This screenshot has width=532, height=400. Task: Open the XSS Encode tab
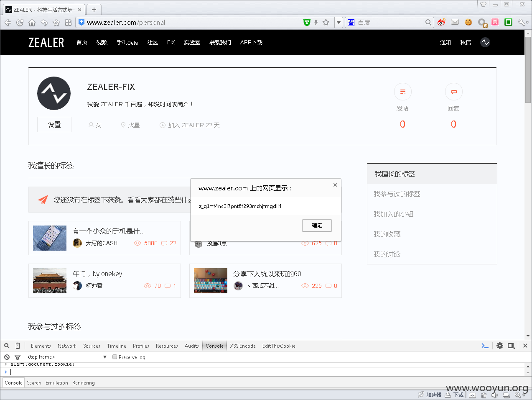click(243, 346)
